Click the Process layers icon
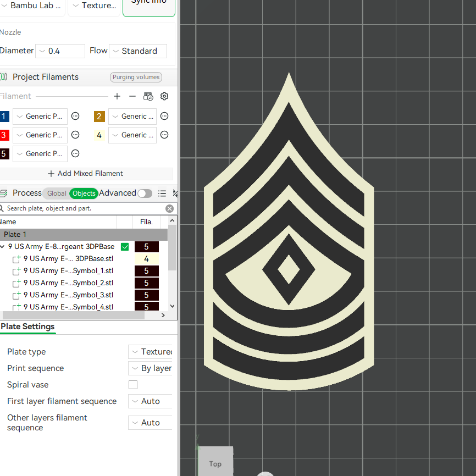 tap(3, 193)
